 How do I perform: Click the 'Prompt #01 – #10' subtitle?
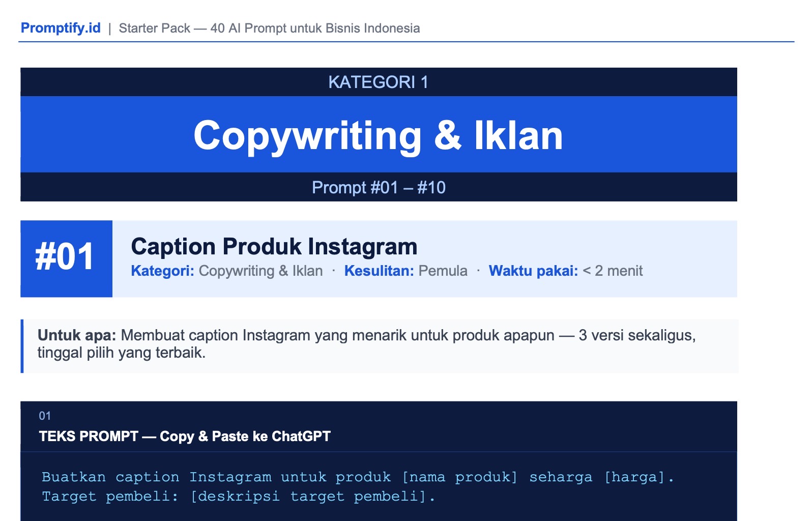point(379,187)
